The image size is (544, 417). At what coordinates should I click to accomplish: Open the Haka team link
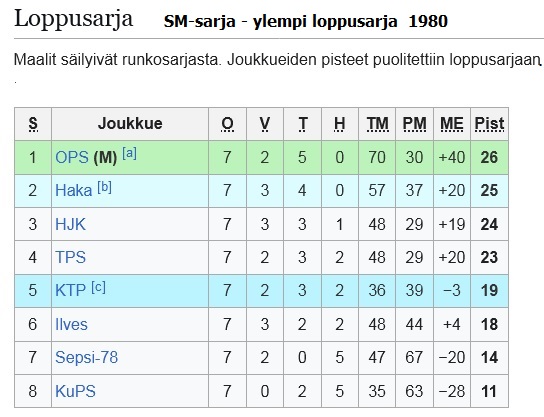pyautogui.click(x=74, y=190)
